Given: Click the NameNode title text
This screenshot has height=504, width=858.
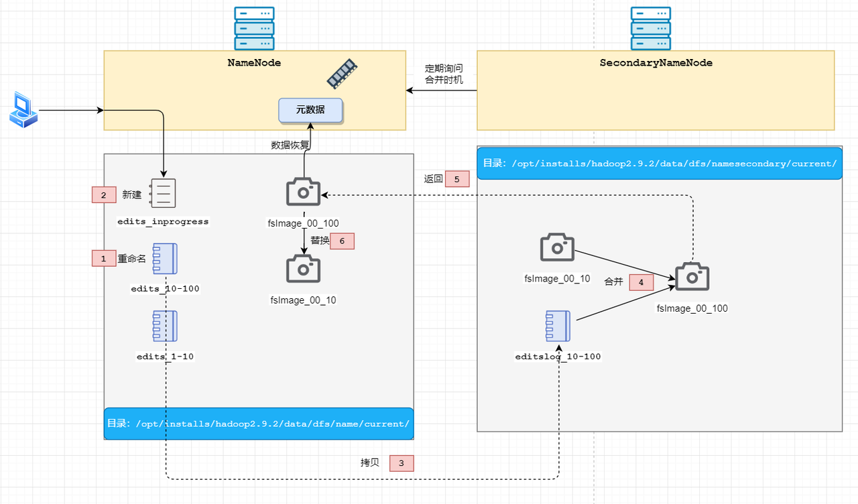Looking at the screenshot, I should (254, 63).
